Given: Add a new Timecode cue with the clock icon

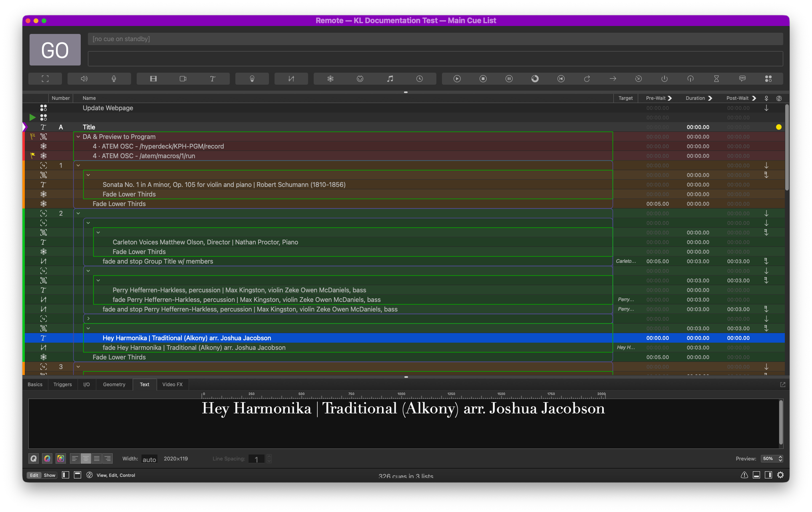Looking at the screenshot, I should click(x=420, y=79).
